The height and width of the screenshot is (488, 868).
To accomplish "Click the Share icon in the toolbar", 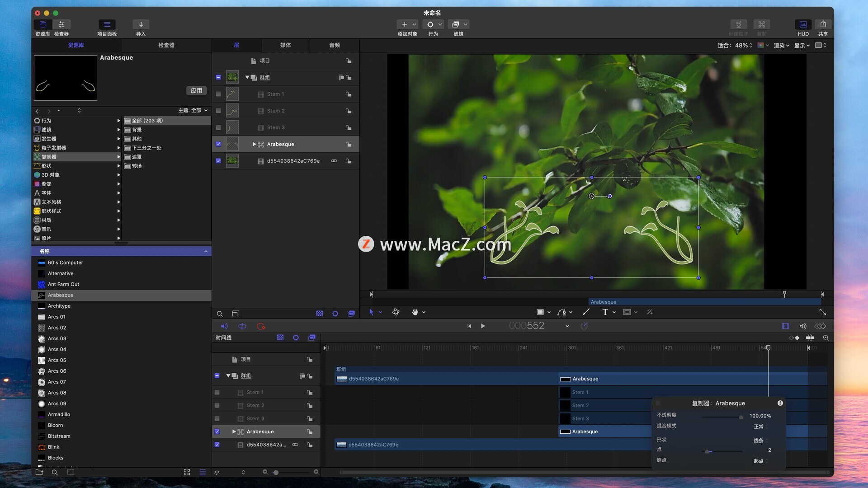I will point(823,24).
